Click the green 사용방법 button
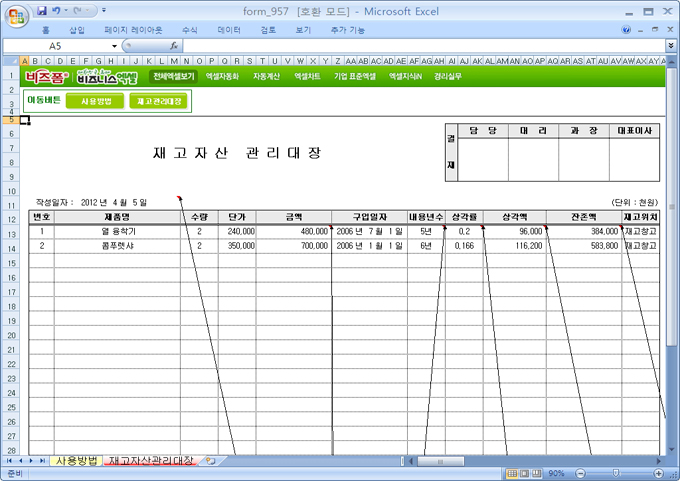Viewport: 680px width, 481px height. click(95, 101)
